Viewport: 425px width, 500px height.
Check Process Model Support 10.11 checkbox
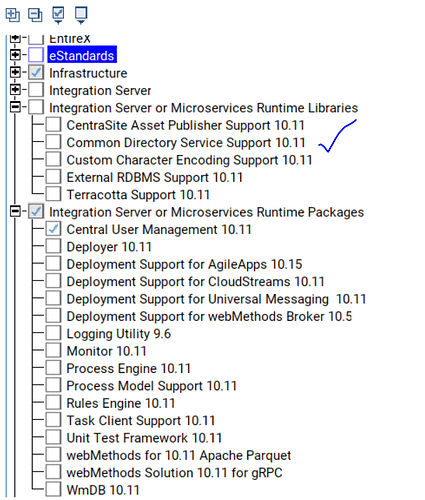[x=53, y=385]
